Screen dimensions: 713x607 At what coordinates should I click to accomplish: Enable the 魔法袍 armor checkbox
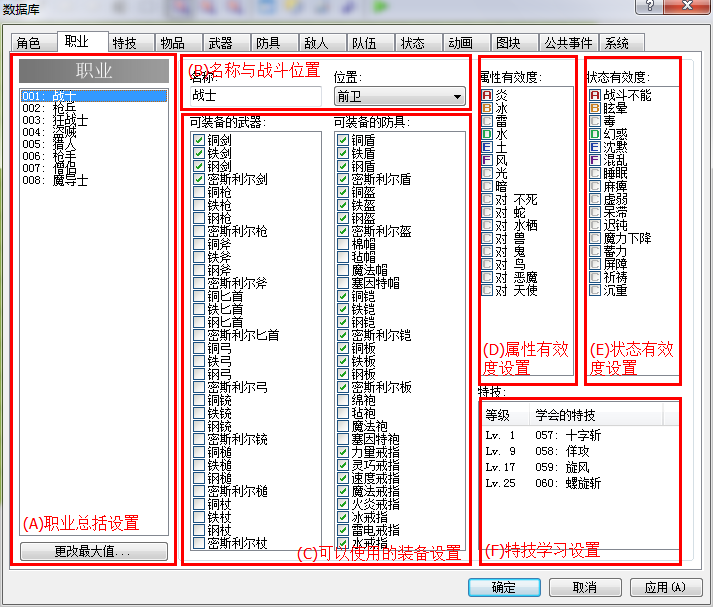tap(342, 426)
